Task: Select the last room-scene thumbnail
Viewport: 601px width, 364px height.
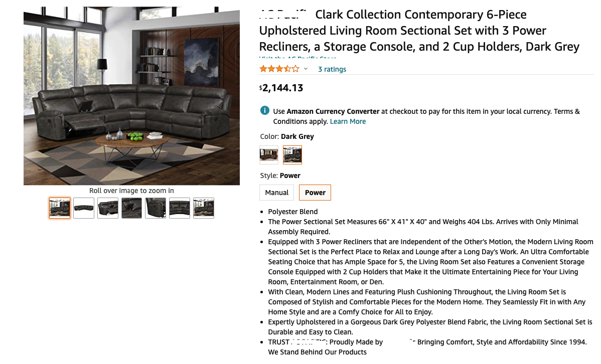Action: click(204, 208)
